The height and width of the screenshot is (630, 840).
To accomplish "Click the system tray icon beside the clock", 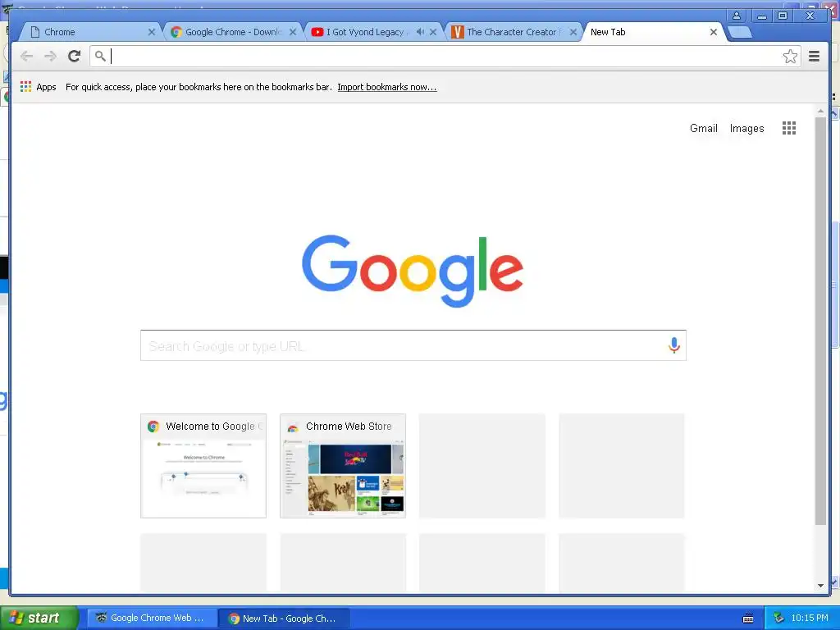I will 778,618.
